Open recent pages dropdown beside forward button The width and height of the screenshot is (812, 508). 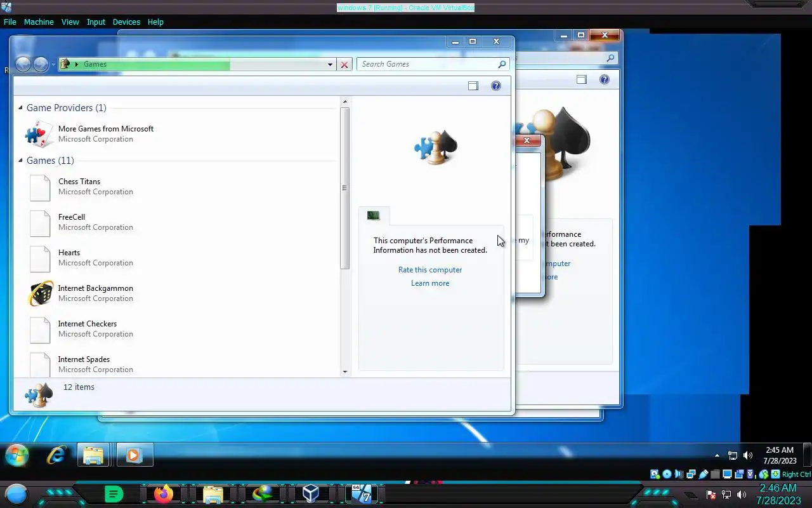[x=53, y=65]
